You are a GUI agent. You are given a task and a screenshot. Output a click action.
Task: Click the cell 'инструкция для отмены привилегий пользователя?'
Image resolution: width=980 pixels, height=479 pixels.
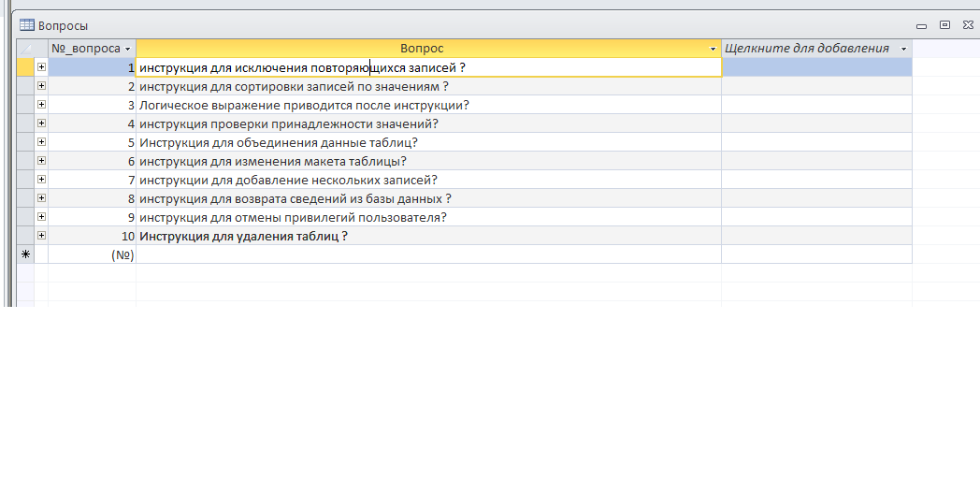click(428, 217)
